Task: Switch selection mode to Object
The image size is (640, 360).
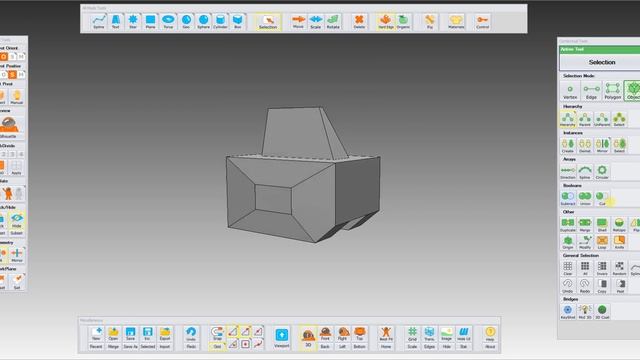Action: tap(633, 91)
